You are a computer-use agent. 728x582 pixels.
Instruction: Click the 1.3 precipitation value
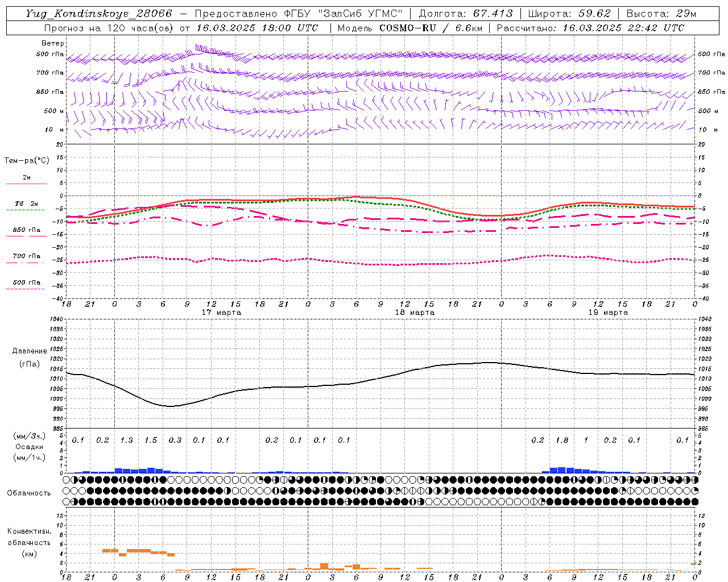pyautogui.click(x=126, y=440)
